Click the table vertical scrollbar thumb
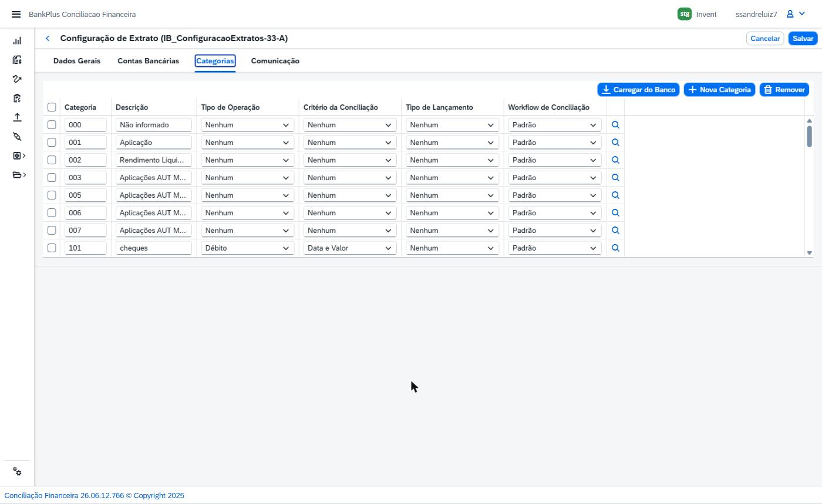 [x=809, y=136]
